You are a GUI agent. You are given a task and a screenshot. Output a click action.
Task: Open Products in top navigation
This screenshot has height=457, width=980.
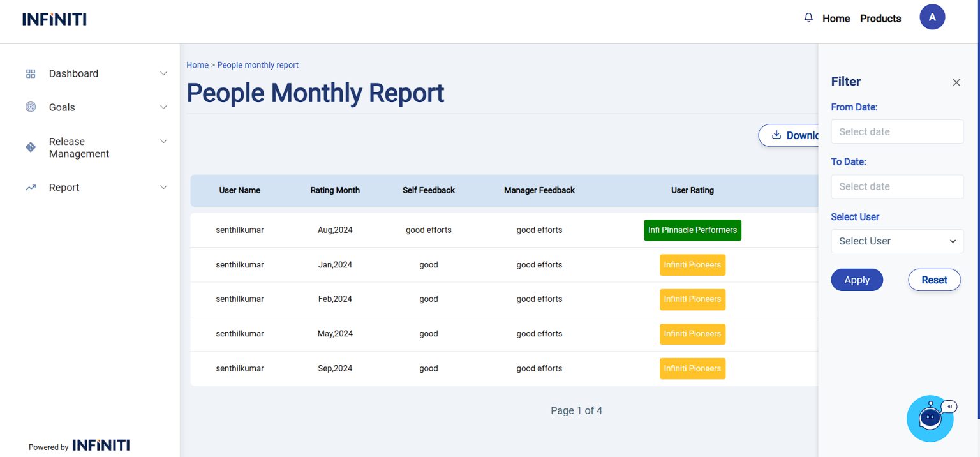(x=880, y=19)
